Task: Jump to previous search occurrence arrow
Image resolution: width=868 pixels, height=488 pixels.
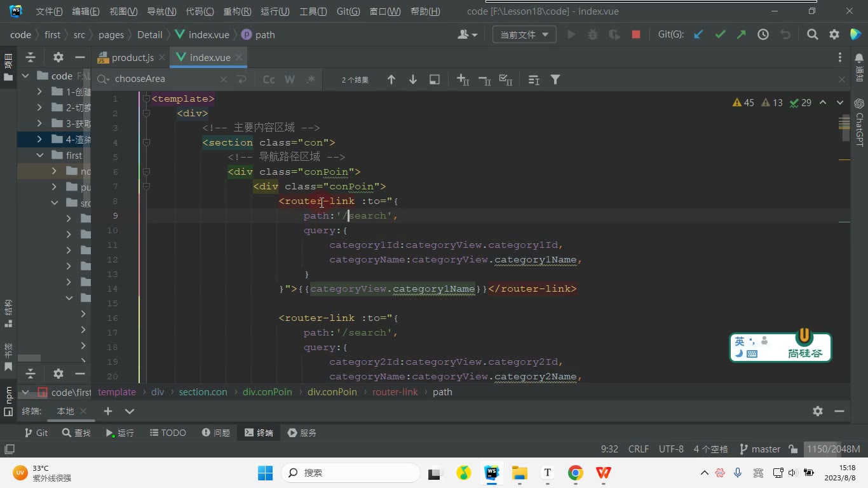Action: click(391, 79)
